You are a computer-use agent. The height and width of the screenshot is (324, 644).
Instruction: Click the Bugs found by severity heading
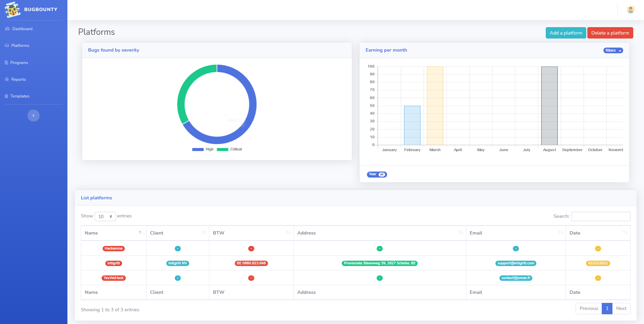(x=114, y=50)
